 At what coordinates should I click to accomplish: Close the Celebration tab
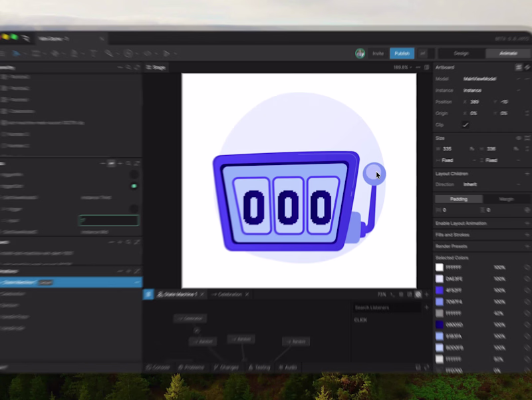(x=247, y=294)
